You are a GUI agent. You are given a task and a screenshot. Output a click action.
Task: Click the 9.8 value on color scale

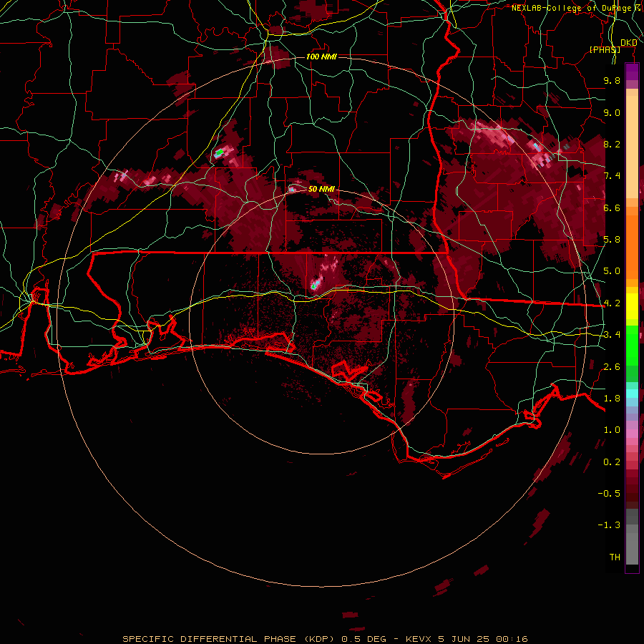pos(612,80)
